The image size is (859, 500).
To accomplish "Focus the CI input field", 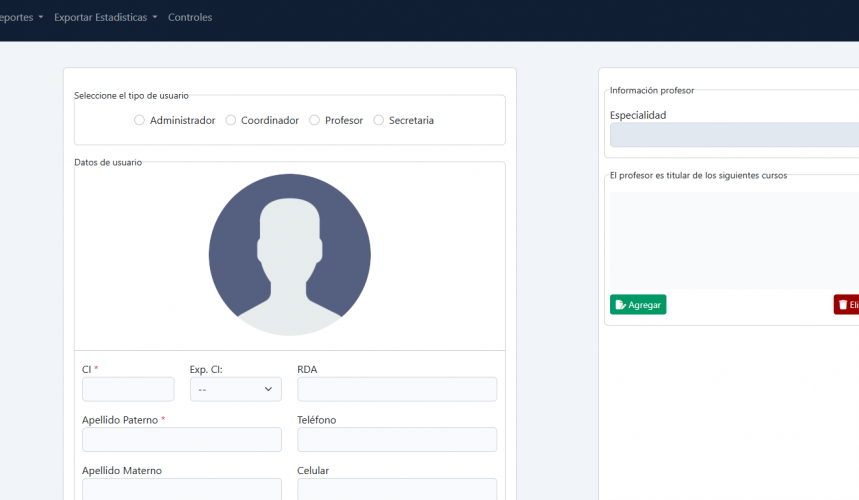I will pos(128,389).
